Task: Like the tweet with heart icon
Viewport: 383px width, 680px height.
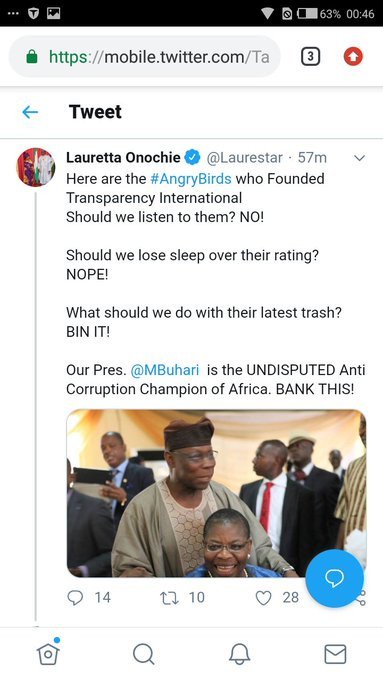Action: click(x=263, y=598)
